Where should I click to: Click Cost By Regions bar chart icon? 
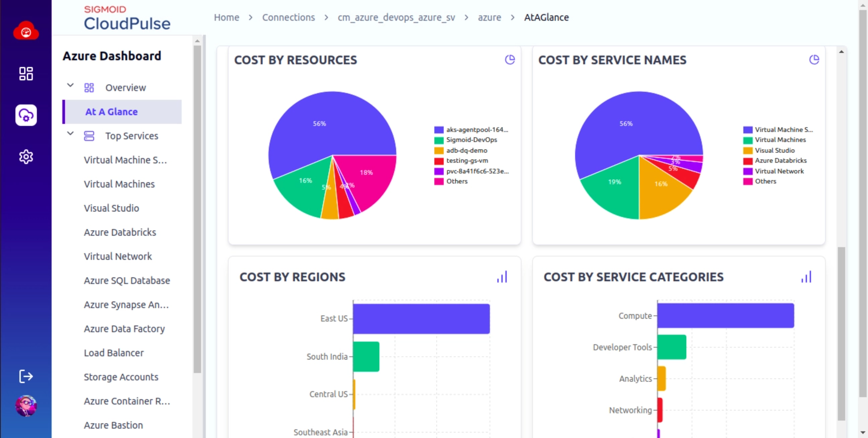[x=502, y=277]
